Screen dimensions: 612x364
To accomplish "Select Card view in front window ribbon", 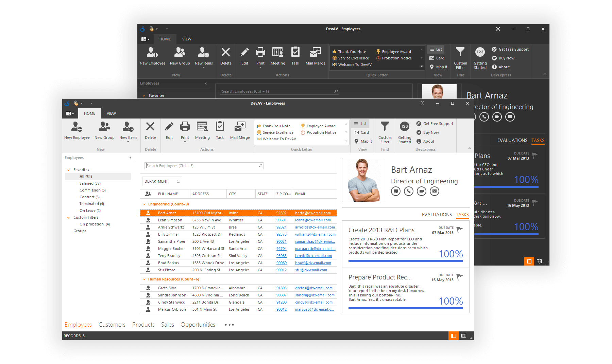I will [x=361, y=132].
